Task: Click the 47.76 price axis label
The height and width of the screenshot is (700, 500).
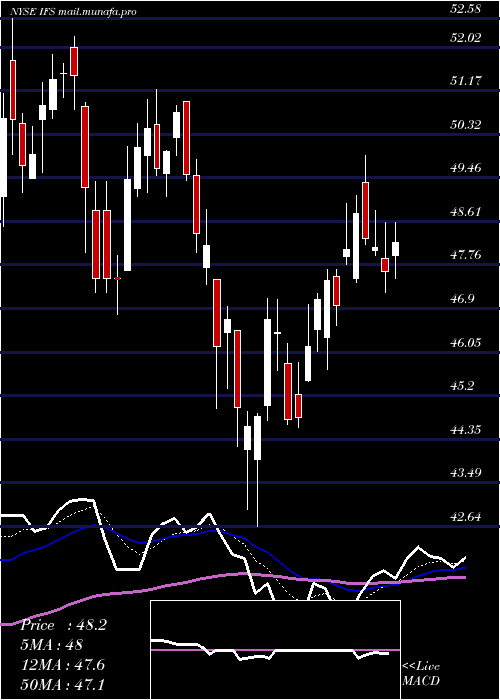Action: point(465,255)
